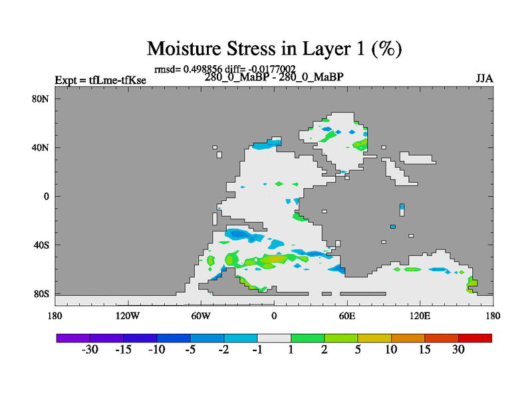Select the 120W longitude axis label
This screenshot has width=532, height=399.
tap(128, 315)
